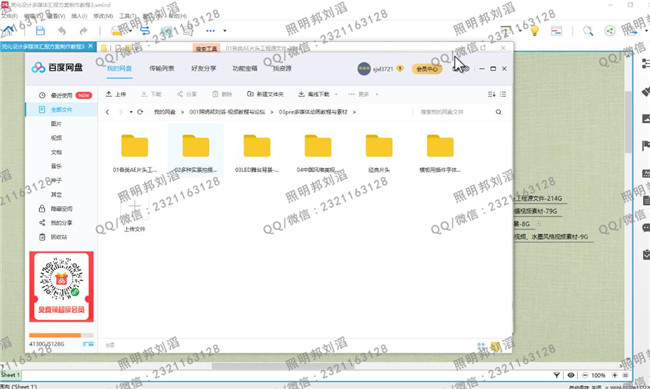Refresh the Baidu Netdisk file list
This screenshot has height=389, width=650.
[140, 112]
